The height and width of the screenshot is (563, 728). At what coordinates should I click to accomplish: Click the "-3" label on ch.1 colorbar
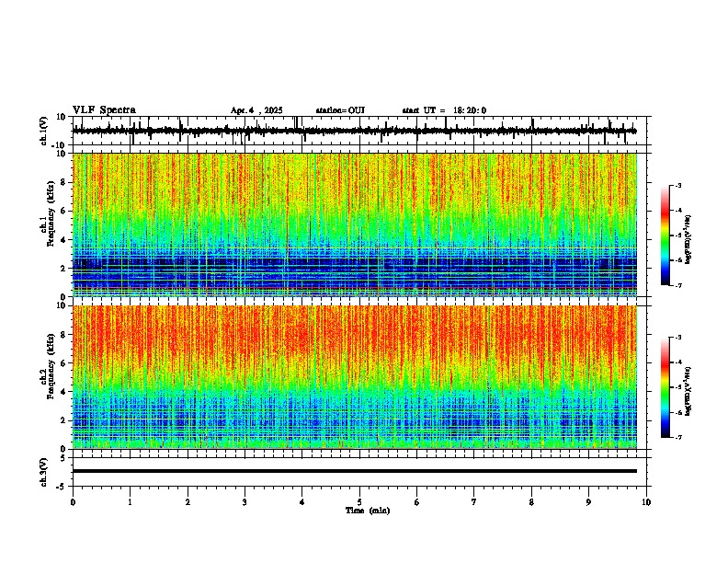click(678, 185)
